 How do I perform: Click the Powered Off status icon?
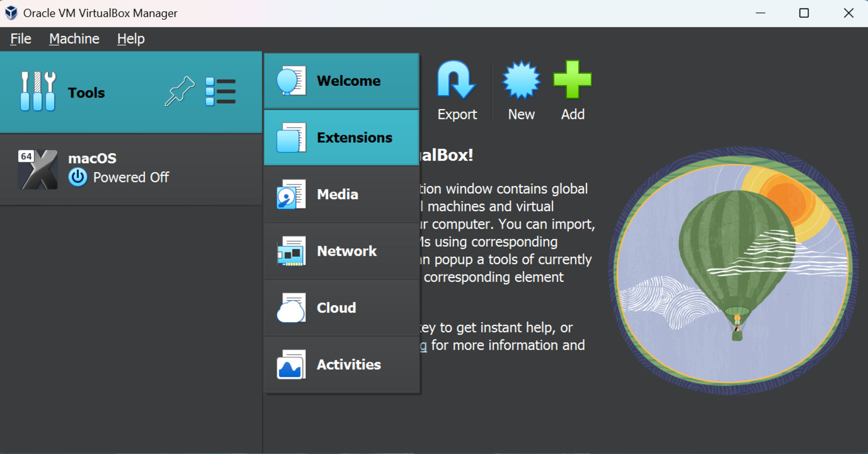pyautogui.click(x=78, y=178)
